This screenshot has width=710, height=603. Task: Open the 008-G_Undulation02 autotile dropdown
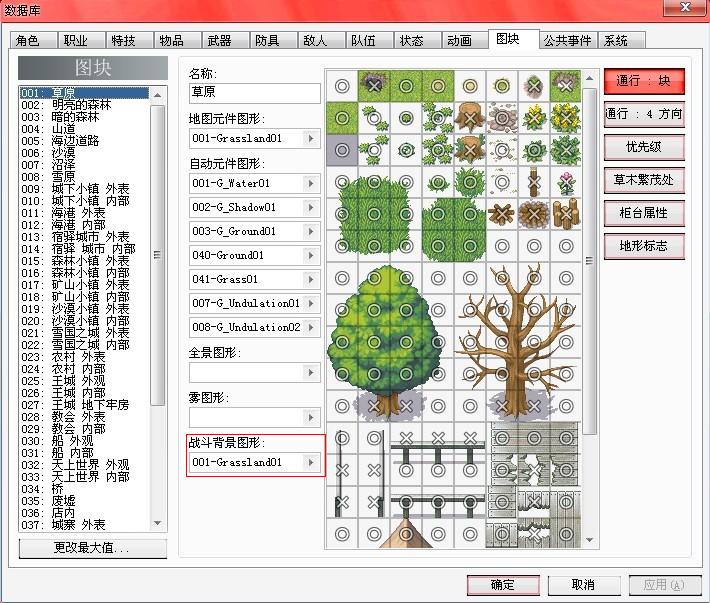[x=311, y=327]
